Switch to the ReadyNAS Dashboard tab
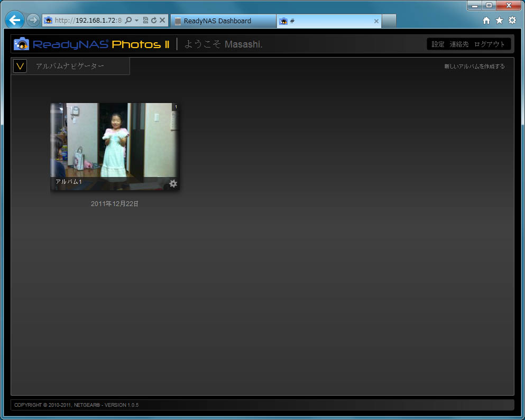This screenshot has width=525, height=420. [x=222, y=21]
